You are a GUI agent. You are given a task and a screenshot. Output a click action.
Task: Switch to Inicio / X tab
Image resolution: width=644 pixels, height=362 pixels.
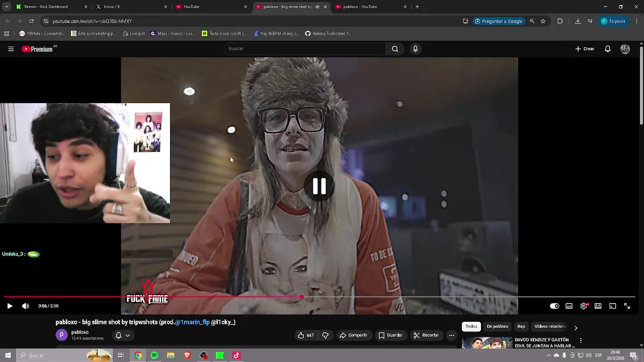coord(132,7)
